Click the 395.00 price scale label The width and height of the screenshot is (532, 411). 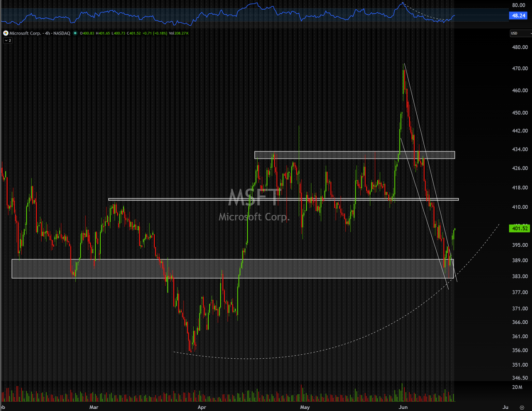[x=520, y=245]
